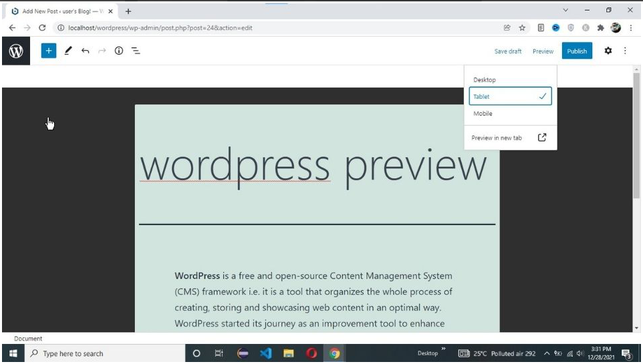
Task: Open the tab search chevron
Action: [565, 10]
